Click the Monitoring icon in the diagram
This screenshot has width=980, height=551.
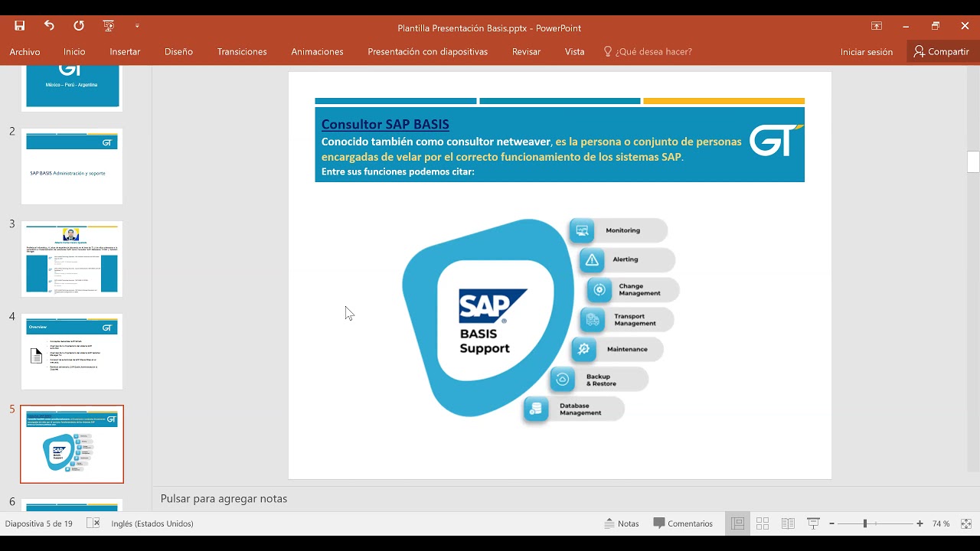[x=583, y=230]
